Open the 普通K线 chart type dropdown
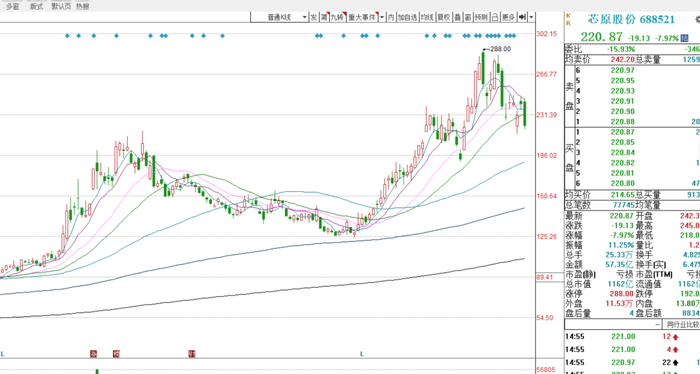The height and width of the screenshot is (374, 700). click(280, 17)
